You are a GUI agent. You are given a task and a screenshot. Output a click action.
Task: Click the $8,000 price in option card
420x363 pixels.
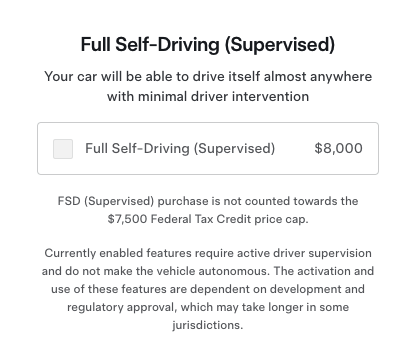click(338, 149)
